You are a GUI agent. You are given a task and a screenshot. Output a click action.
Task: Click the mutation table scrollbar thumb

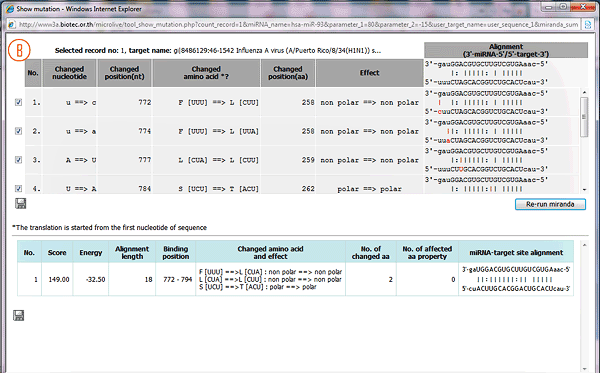584,117
